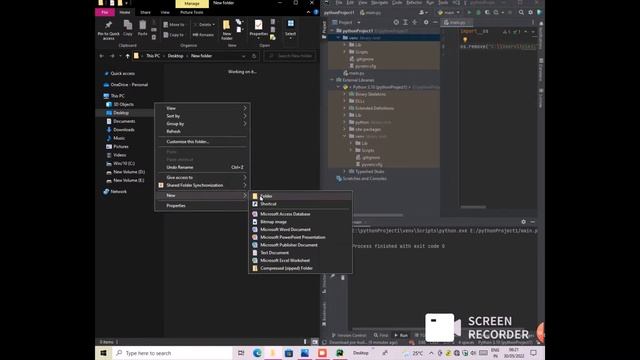Select Documents in navigation pane
Image resolution: width=640 pixels, height=360 pixels.
[x=124, y=121]
